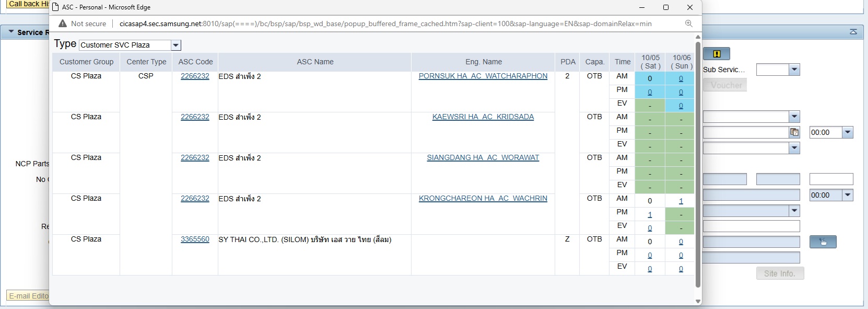
Task: Click the popup address bar URL
Action: coord(385,24)
